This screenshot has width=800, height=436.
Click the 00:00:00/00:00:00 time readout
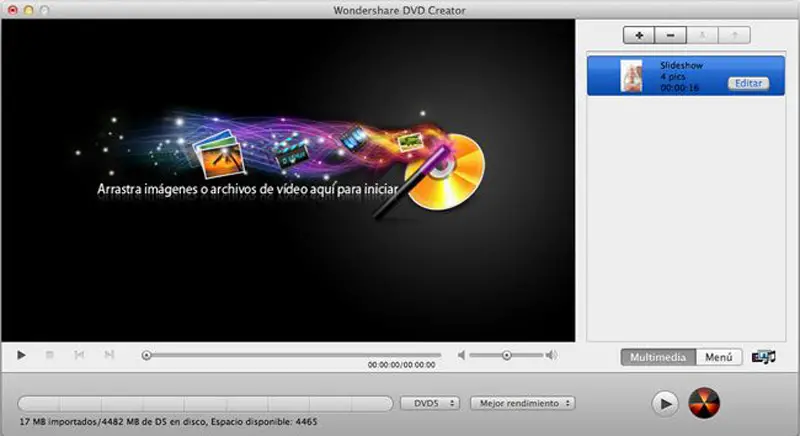click(402, 365)
